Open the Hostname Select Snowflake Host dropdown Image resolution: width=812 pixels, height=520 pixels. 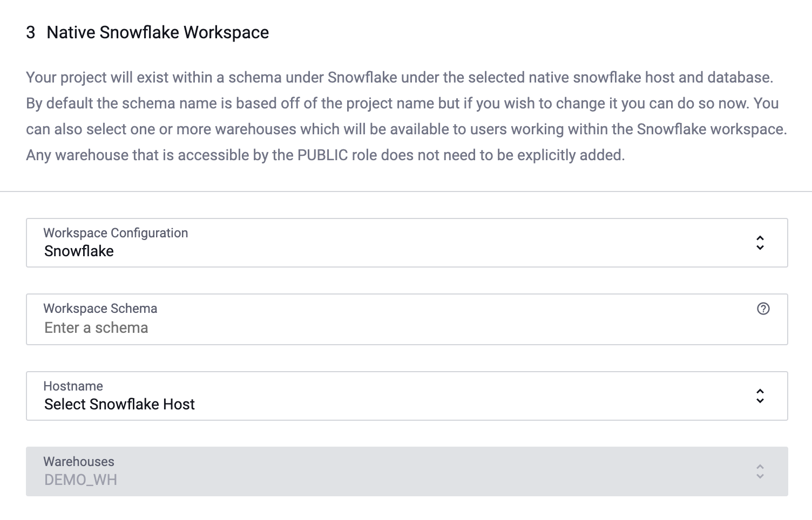407,396
